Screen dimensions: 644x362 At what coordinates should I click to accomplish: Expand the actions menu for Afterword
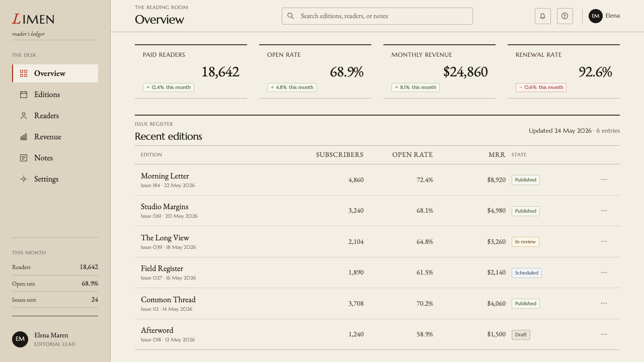(x=604, y=334)
